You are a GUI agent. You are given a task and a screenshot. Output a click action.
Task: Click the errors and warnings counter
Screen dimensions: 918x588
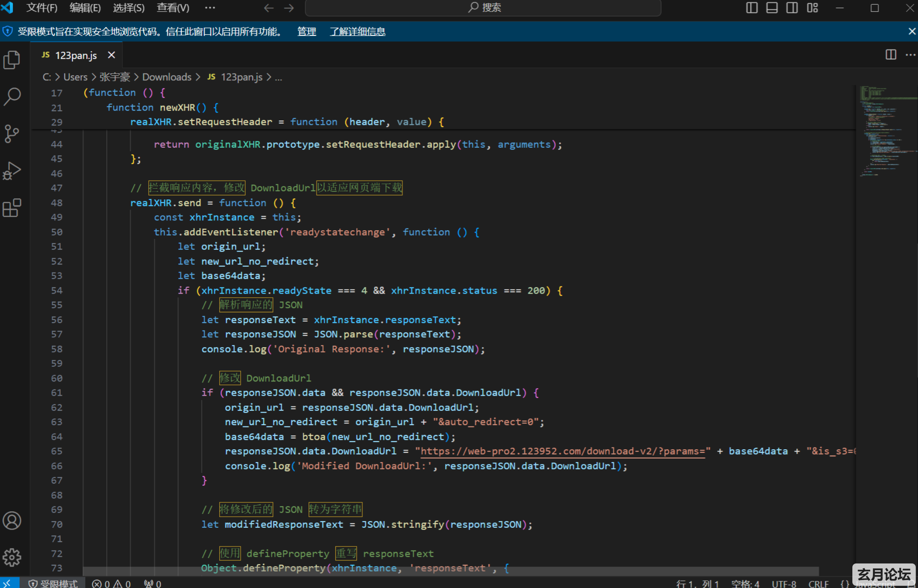(111, 584)
